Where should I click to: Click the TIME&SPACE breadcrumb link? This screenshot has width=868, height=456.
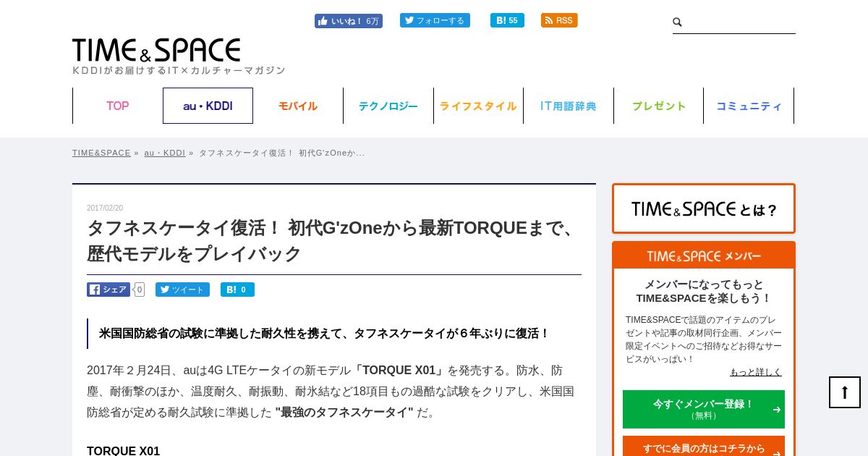pyautogui.click(x=101, y=153)
